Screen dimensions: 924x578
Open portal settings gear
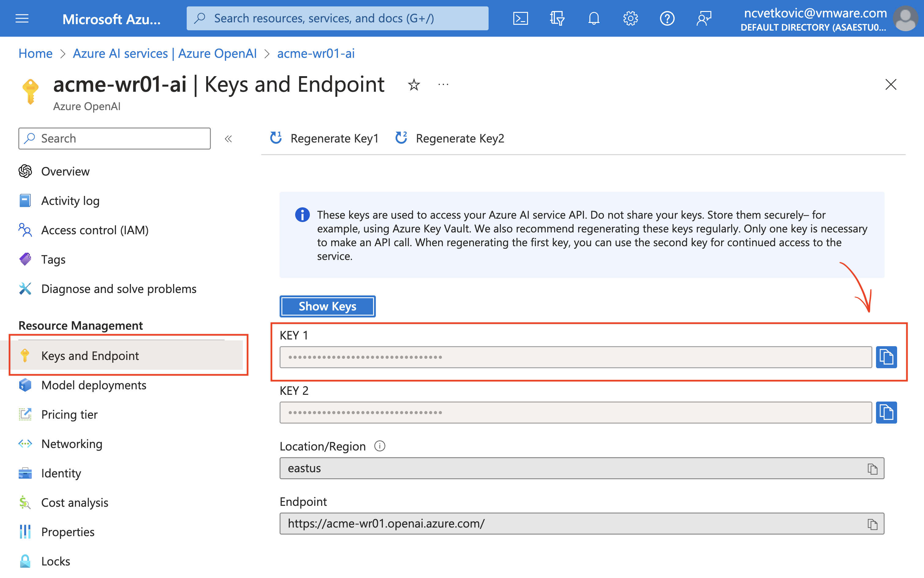(630, 18)
